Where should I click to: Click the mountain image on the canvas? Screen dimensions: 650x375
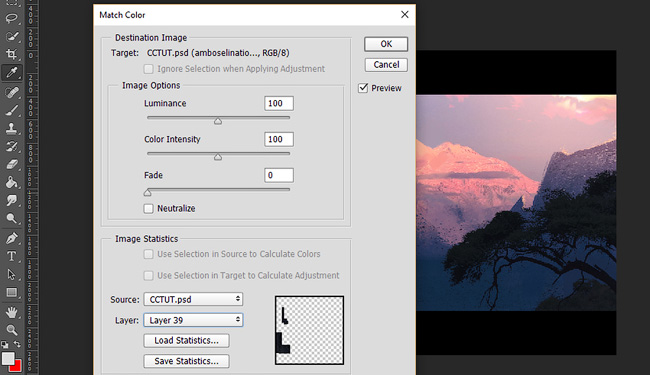[x=516, y=203]
